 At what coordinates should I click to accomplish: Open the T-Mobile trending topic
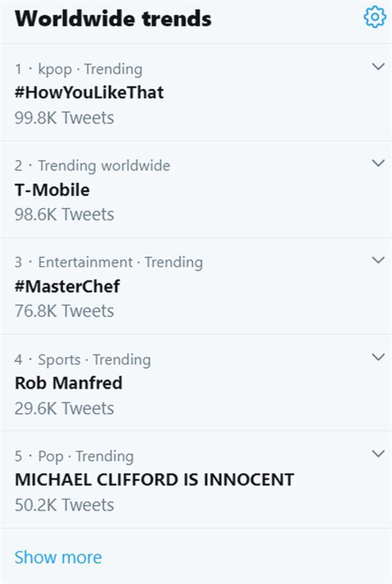click(52, 190)
